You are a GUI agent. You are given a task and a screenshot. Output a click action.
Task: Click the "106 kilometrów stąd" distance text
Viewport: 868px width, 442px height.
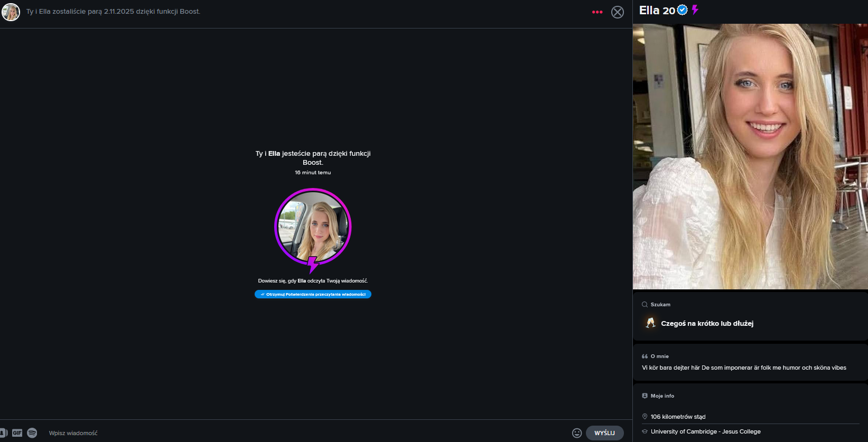678,417
